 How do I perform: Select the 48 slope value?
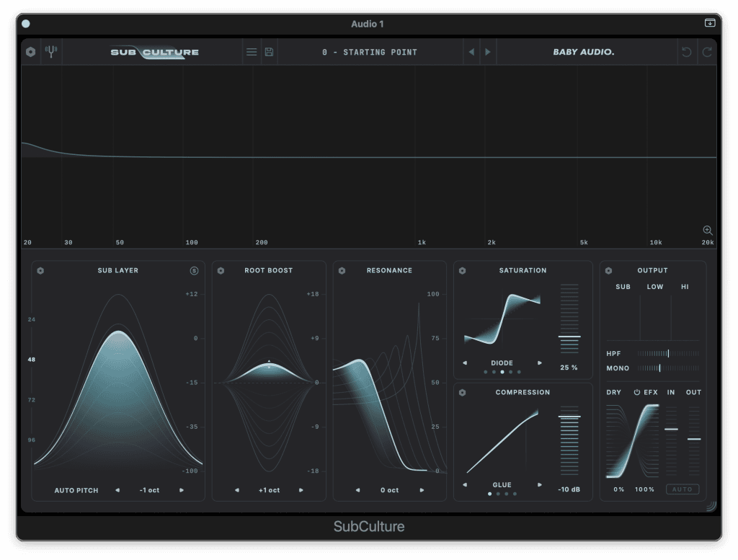[x=32, y=360]
